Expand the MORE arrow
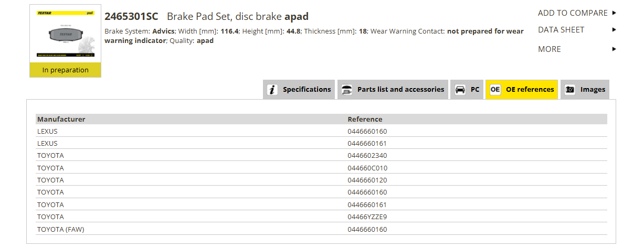 pyautogui.click(x=614, y=49)
